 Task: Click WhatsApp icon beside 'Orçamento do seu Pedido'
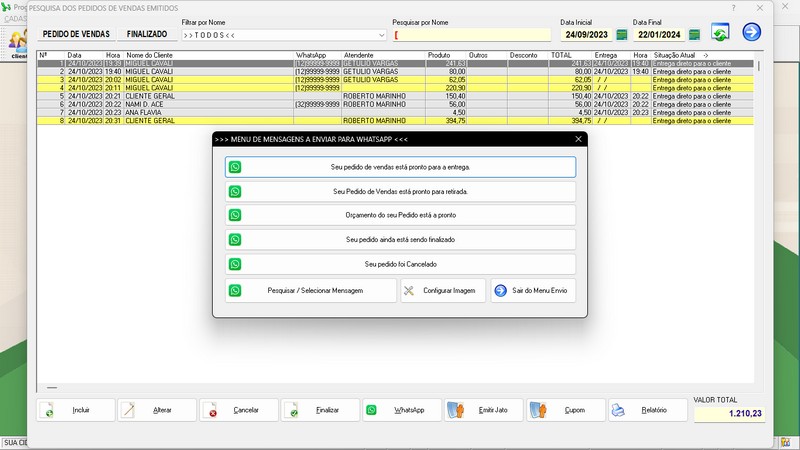235,215
